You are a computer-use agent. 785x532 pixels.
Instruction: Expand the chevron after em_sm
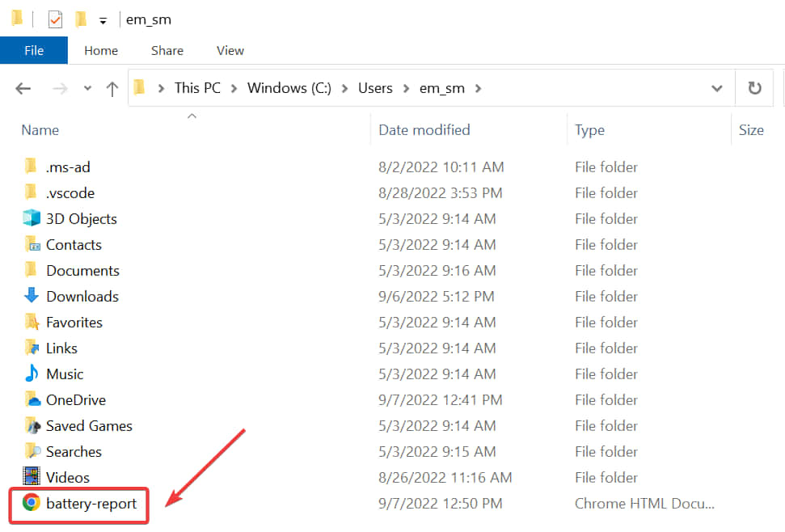click(x=478, y=89)
